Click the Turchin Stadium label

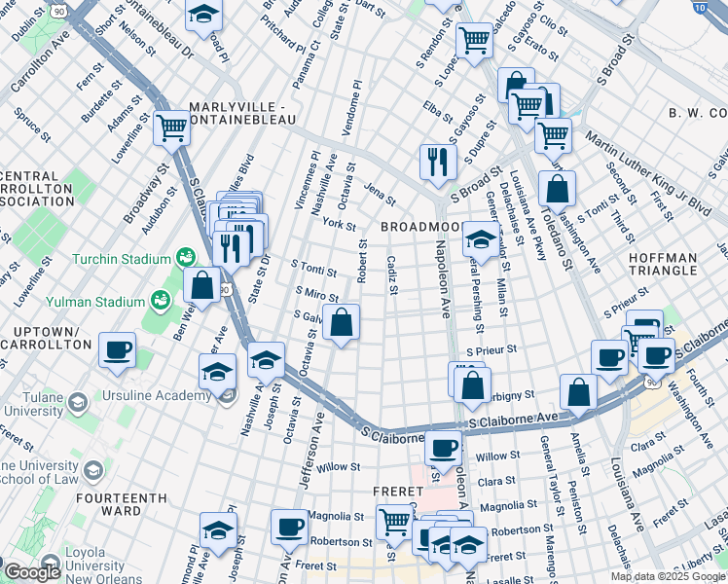point(122,259)
